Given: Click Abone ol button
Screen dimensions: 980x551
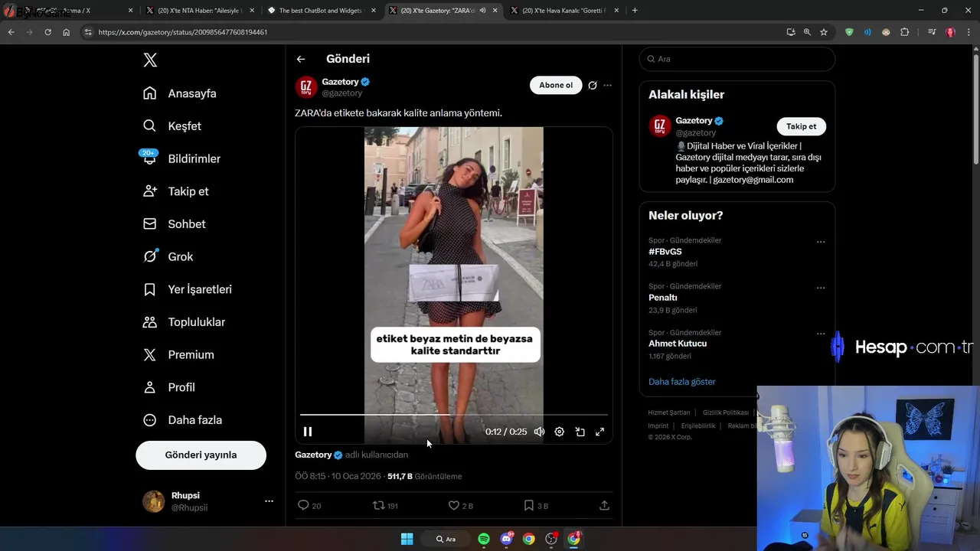Looking at the screenshot, I should 555,85.
